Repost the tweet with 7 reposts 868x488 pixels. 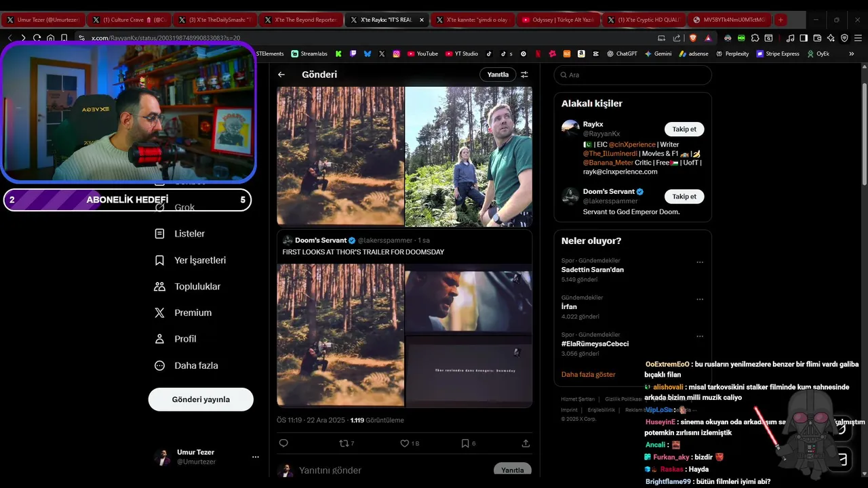point(346,443)
